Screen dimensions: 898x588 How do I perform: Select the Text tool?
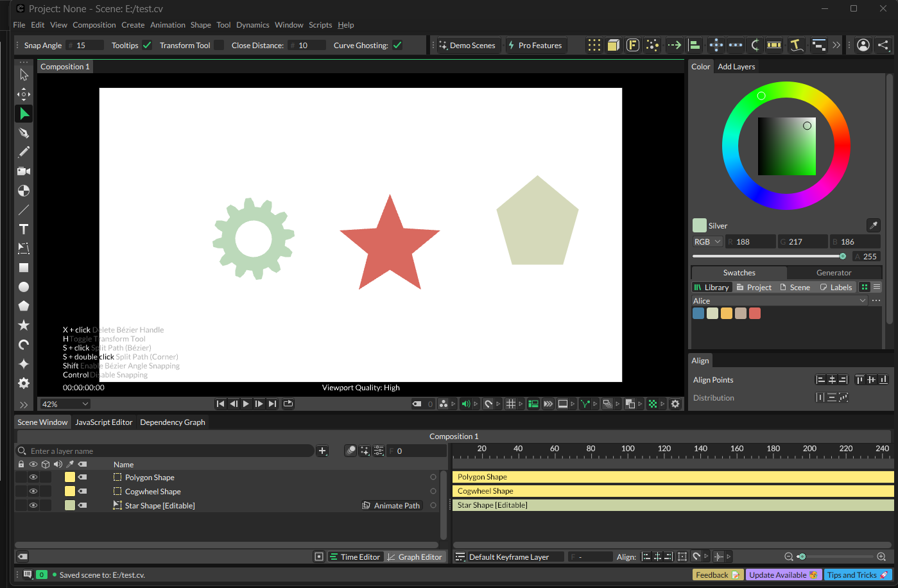click(x=24, y=229)
